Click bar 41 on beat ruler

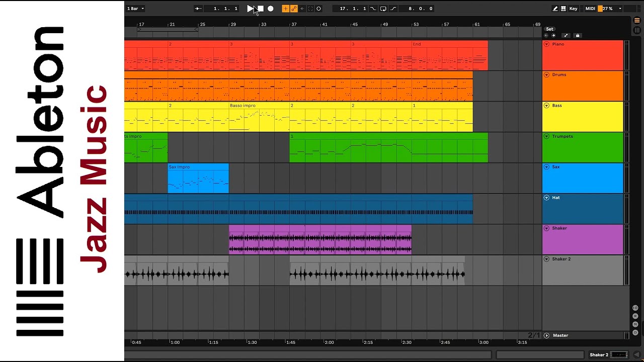[x=325, y=24]
